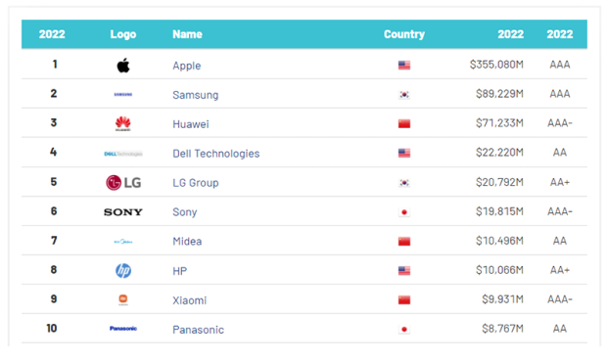Sort by the Country column header

(x=404, y=34)
